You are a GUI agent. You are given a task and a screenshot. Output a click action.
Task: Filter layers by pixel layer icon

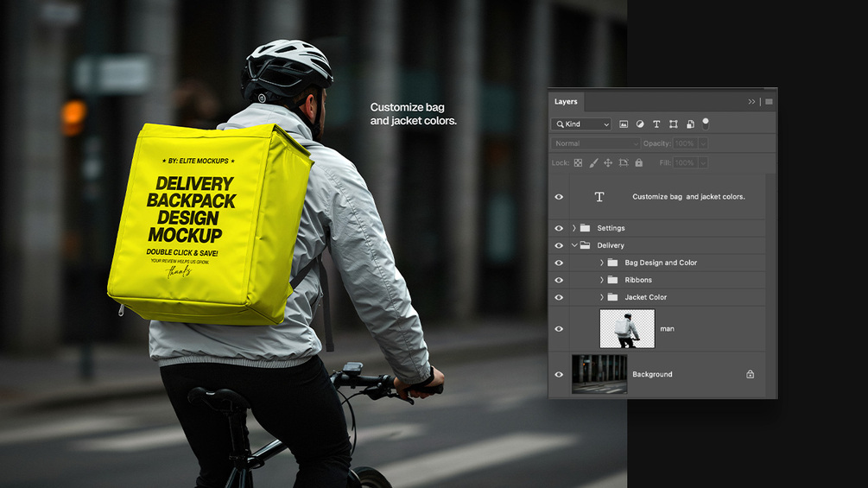(624, 124)
